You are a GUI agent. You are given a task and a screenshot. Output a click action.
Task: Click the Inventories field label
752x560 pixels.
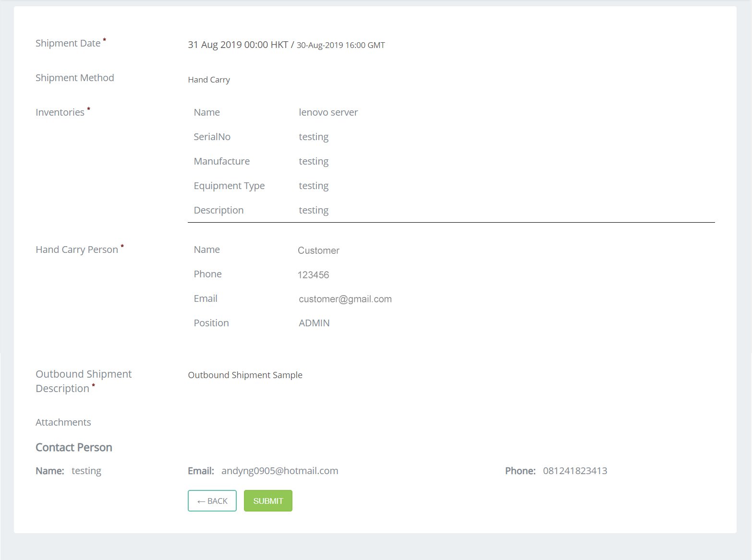point(60,112)
